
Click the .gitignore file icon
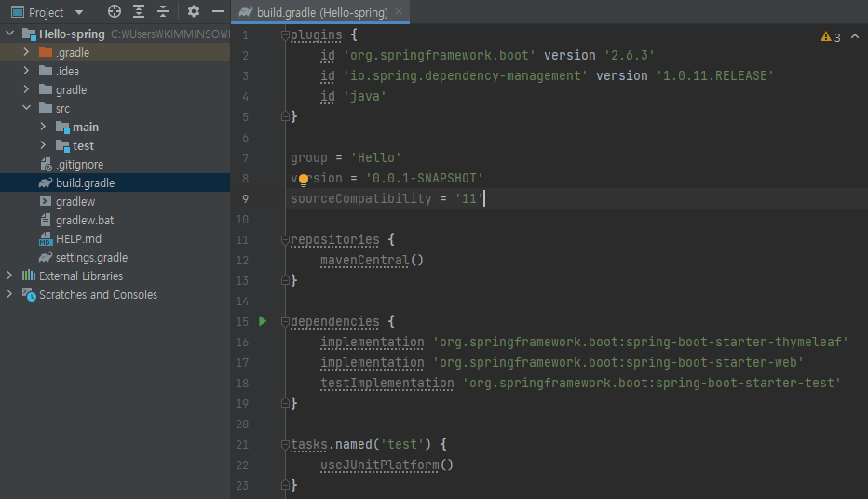pos(46,164)
